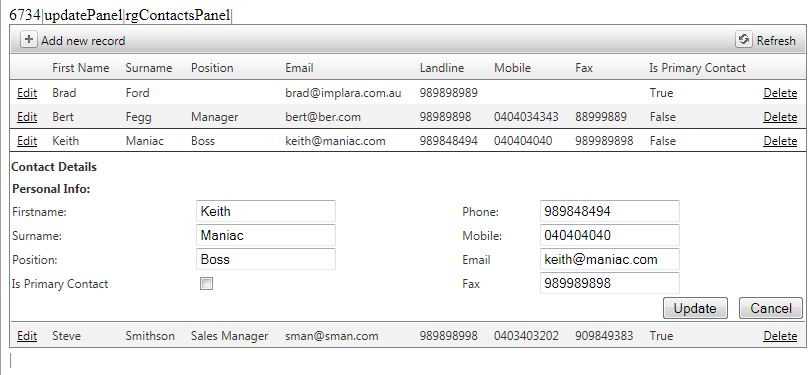Edit the Bert Fegg row
Screen dimensions: 810x375
pos(27,117)
